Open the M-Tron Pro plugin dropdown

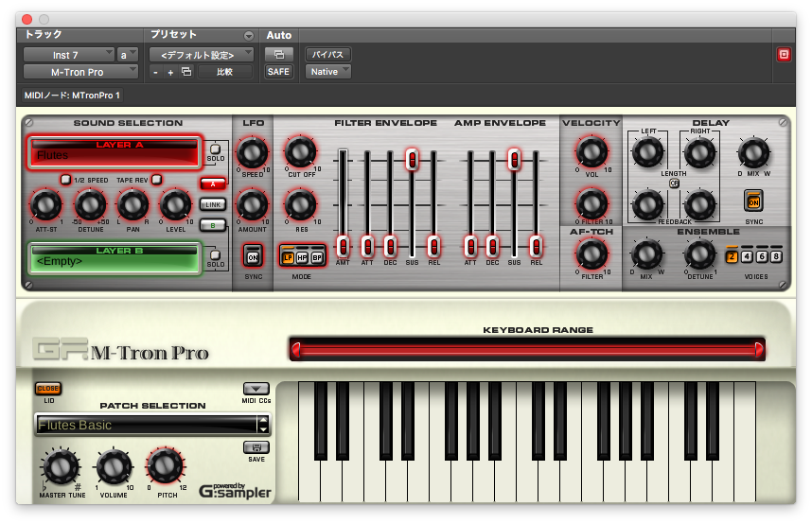pyautogui.click(x=80, y=72)
